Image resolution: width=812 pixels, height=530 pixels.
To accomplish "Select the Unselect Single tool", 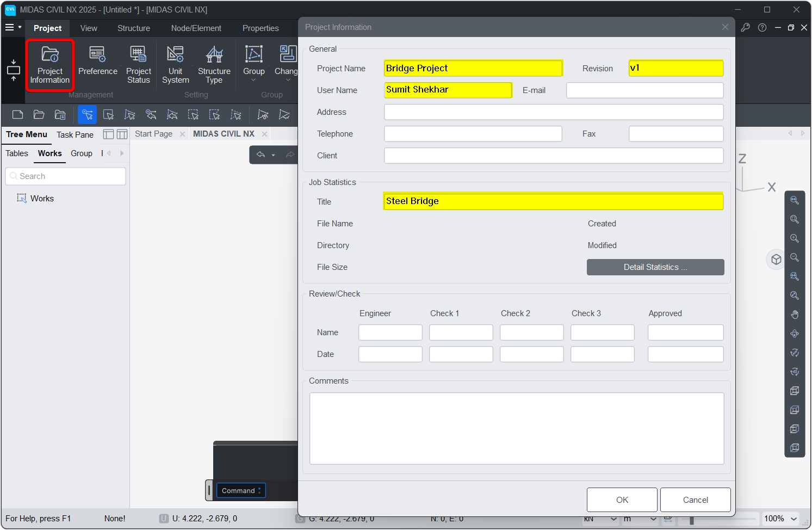I will (151, 114).
